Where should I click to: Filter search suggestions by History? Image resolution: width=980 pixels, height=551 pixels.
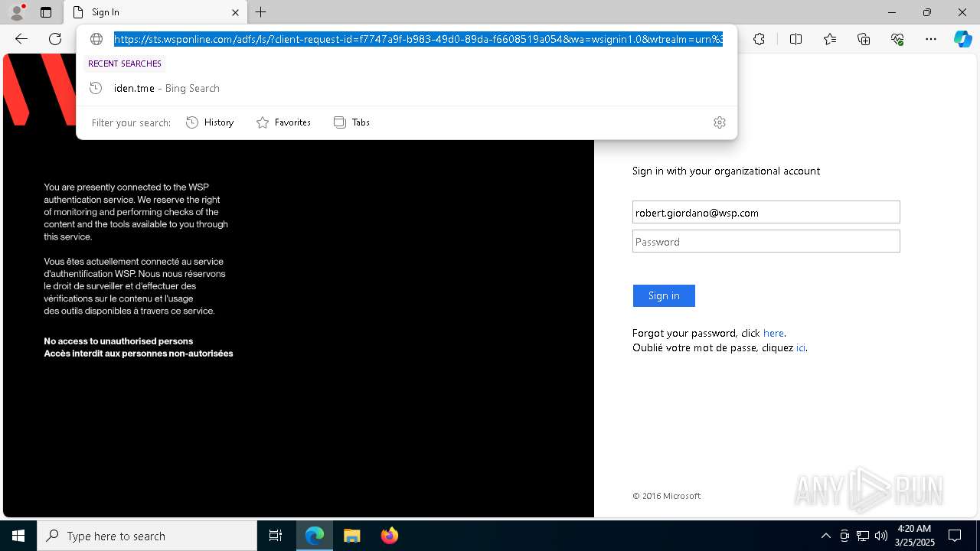pos(210,122)
